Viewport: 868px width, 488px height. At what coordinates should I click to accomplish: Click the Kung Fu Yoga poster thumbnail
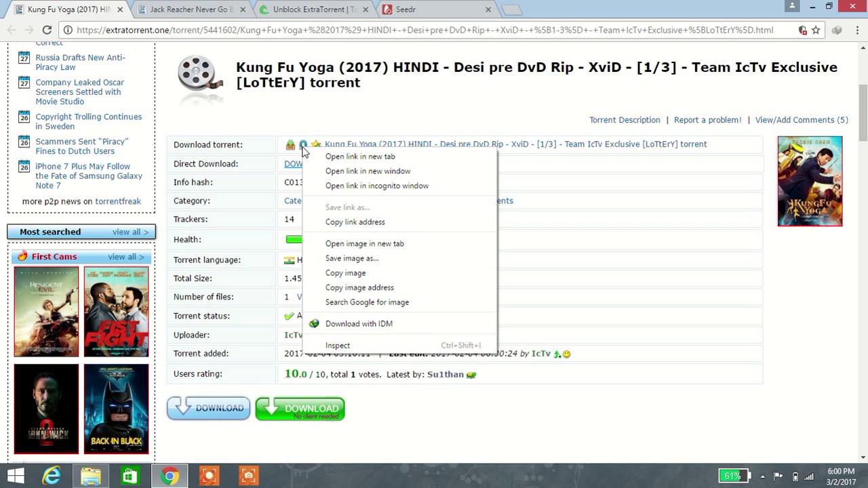[x=810, y=181]
